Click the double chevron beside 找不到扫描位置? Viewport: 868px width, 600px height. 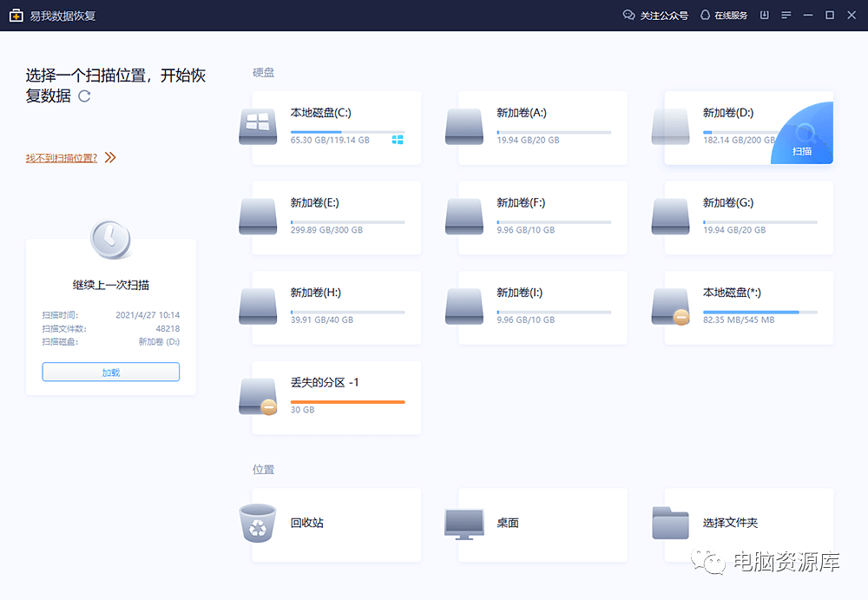click(x=110, y=158)
